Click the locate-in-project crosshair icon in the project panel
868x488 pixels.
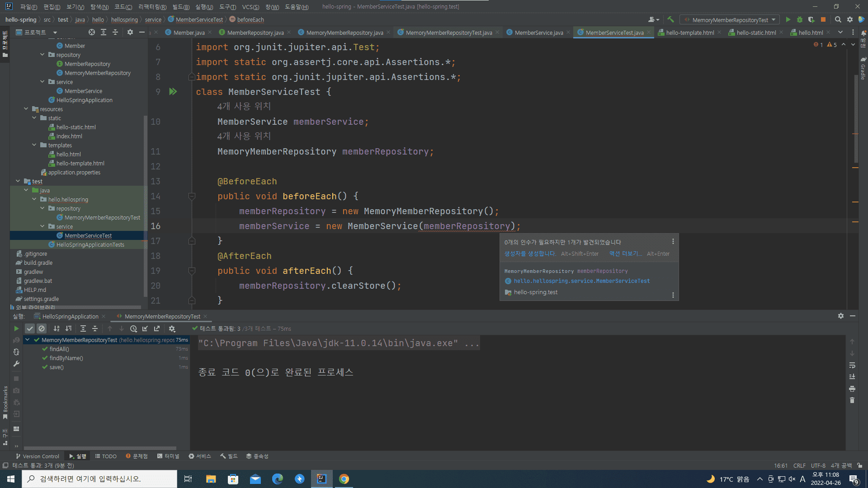pos(92,32)
